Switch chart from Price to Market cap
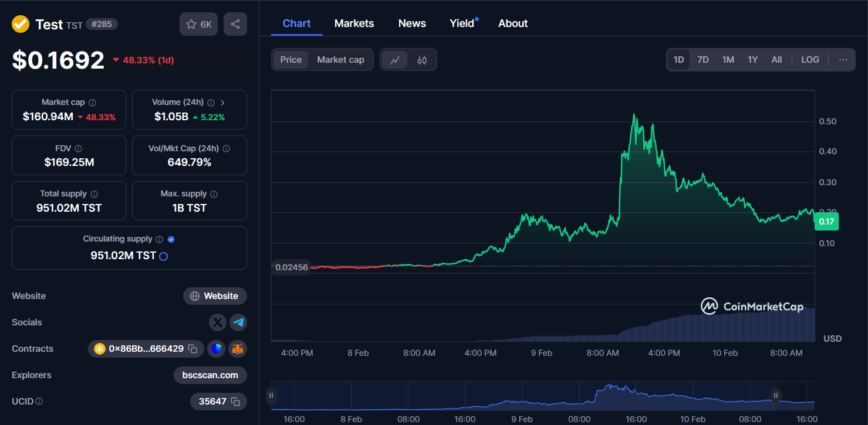 coord(340,59)
